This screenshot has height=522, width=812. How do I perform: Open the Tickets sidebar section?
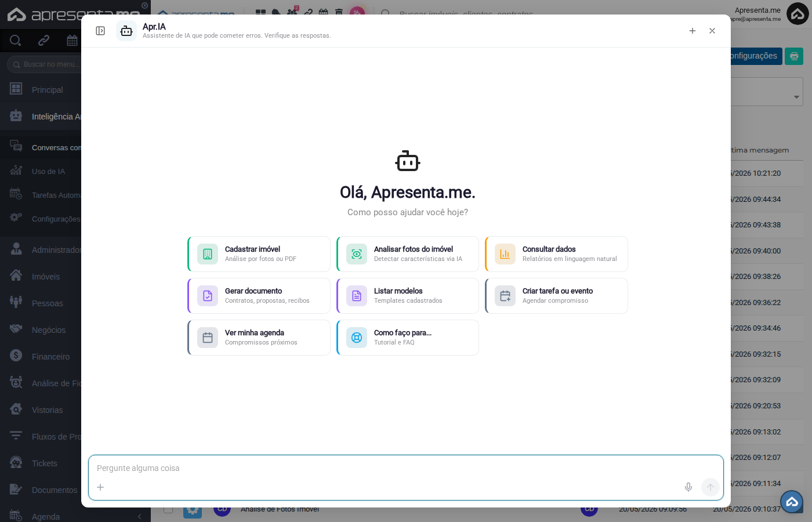tap(41, 463)
